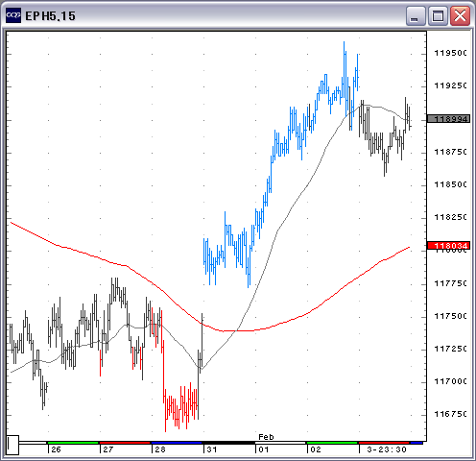
Task: Click the EPH5,15 window title text
Action: click(50, 16)
